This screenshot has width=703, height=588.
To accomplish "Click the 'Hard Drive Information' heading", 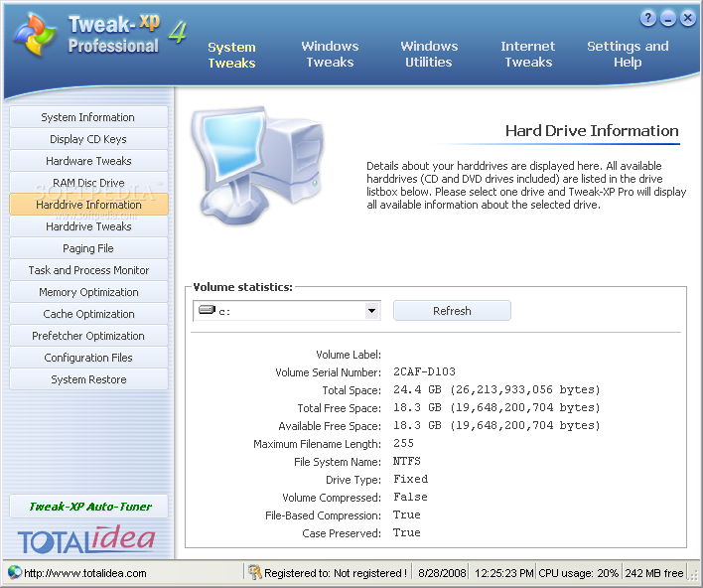I will (592, 130).
